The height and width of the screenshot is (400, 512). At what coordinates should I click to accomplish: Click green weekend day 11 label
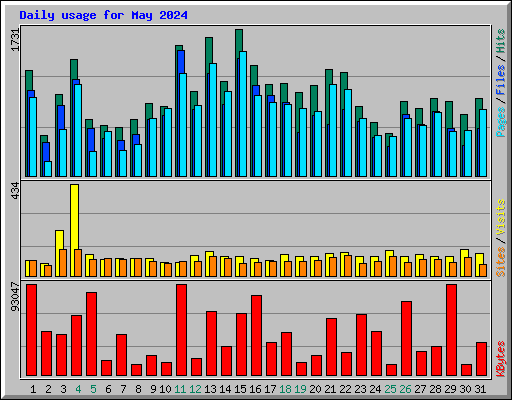click(180, 389)
